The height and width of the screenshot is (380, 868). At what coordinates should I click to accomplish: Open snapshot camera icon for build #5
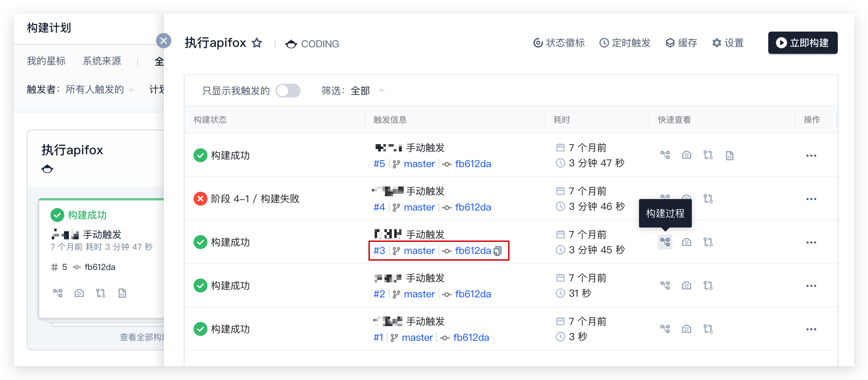tap(687, 155)
